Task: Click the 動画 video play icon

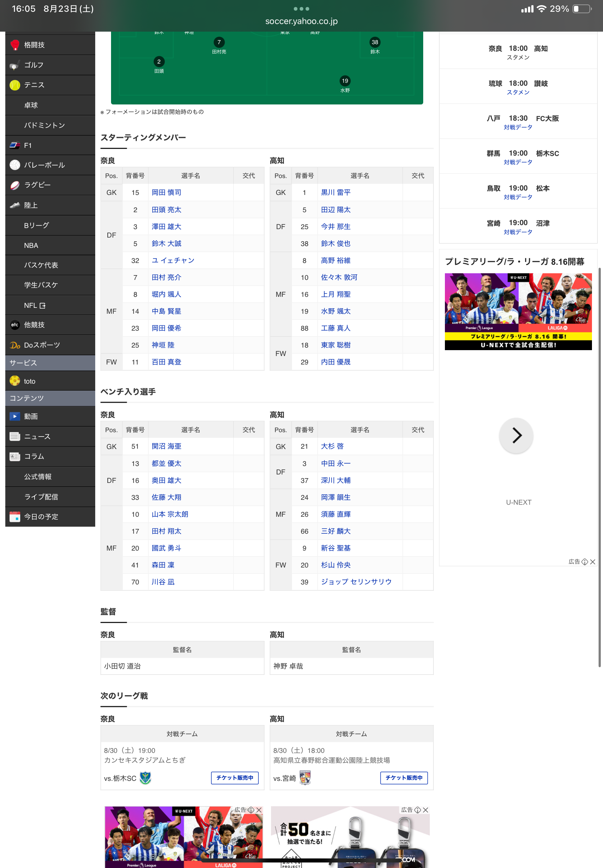Action: click(x=15, y=416)
